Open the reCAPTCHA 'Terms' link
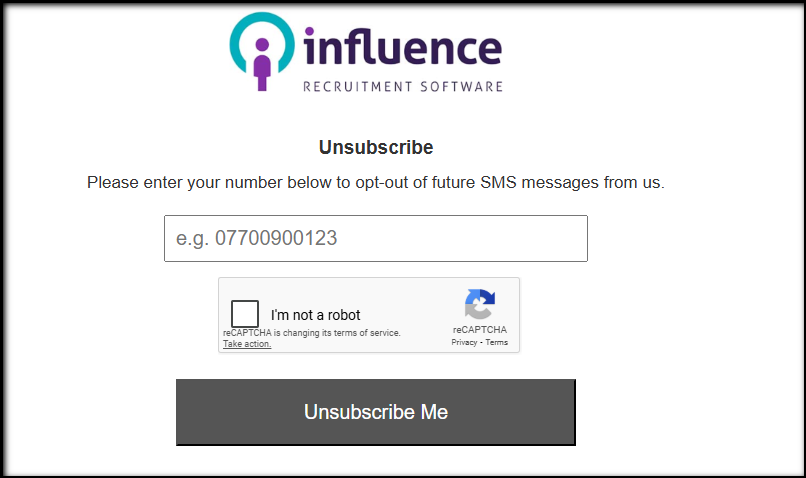The image size is (806, 478). pos(497,342)
